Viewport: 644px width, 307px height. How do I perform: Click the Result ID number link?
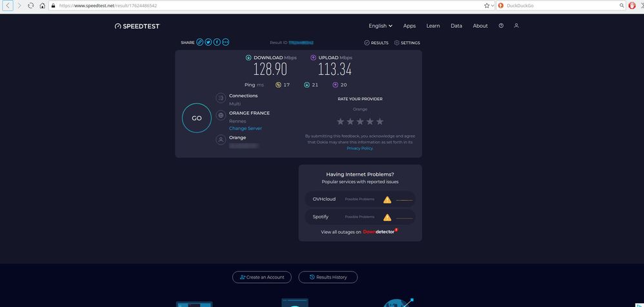pyautogui.click(x=301, y=43)
